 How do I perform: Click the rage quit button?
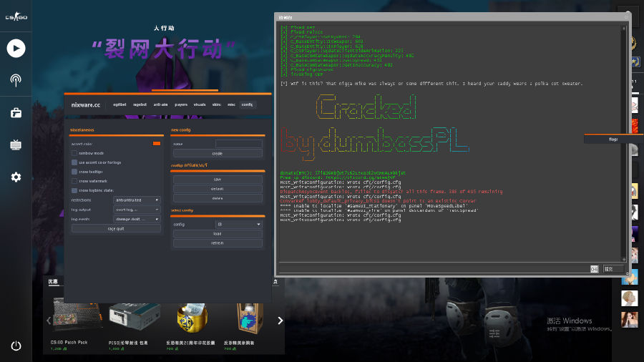[116, 229]
